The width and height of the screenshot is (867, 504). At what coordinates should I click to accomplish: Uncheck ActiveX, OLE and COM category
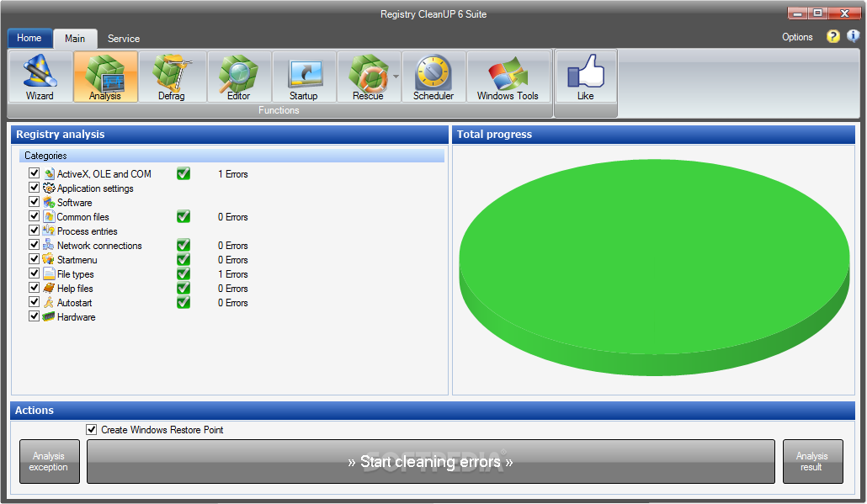35,173
